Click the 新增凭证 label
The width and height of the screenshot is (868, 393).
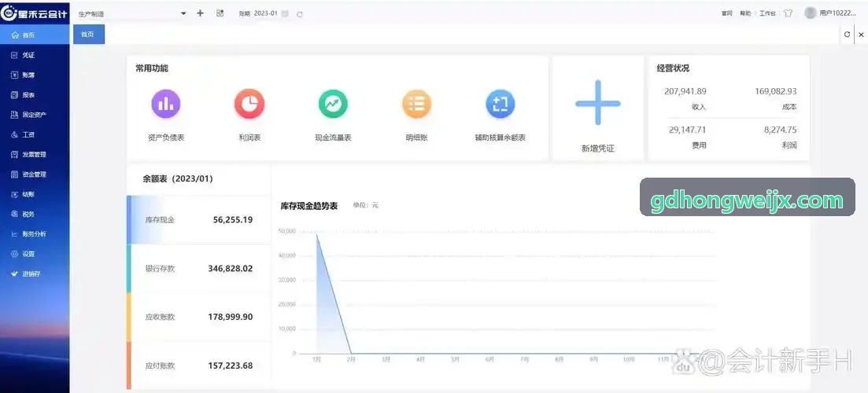598,149
